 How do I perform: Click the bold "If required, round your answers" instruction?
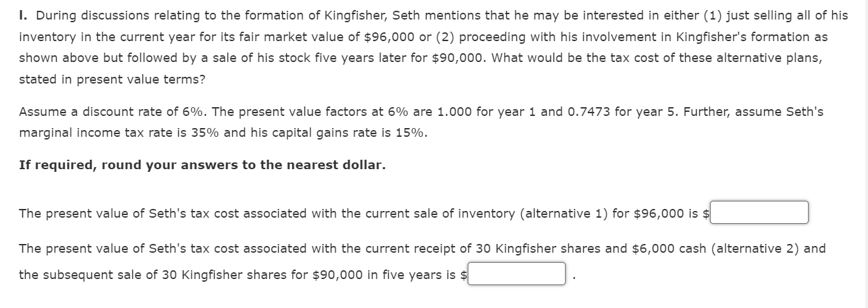(x=202, y=165)
